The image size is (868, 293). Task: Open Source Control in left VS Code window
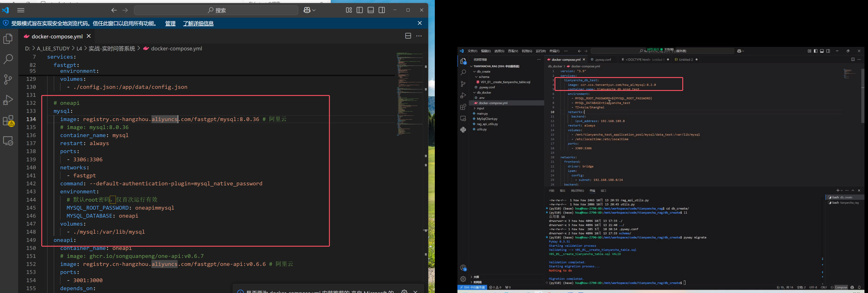point(8,79)
